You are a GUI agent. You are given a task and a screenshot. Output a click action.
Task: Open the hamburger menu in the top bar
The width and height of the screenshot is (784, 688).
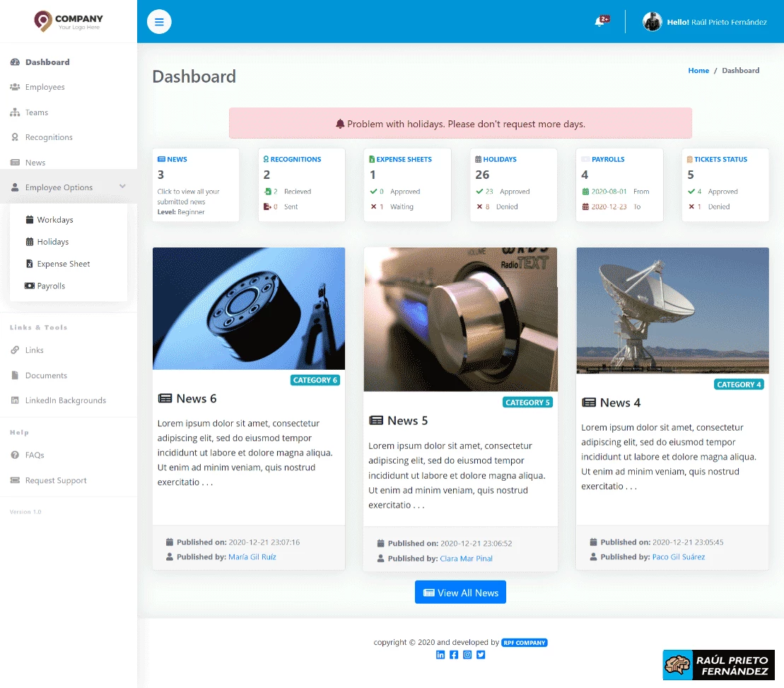click(x=159, y=22)
